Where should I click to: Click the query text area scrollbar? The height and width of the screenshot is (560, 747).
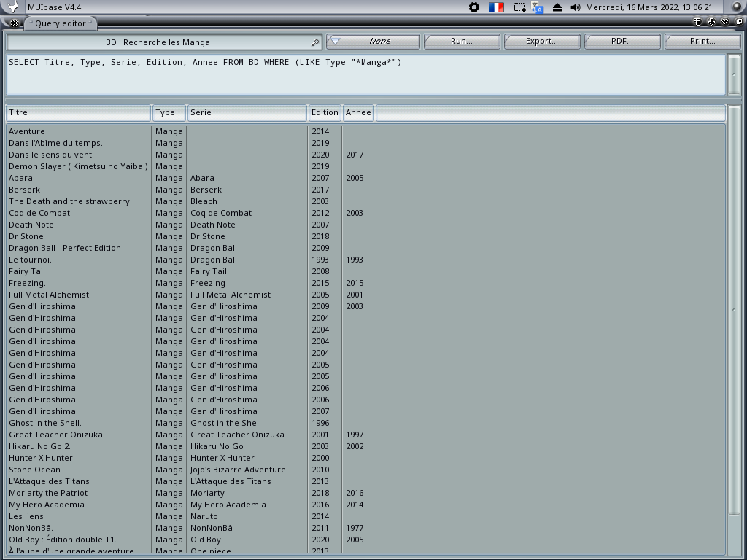(x=734, y=75)
